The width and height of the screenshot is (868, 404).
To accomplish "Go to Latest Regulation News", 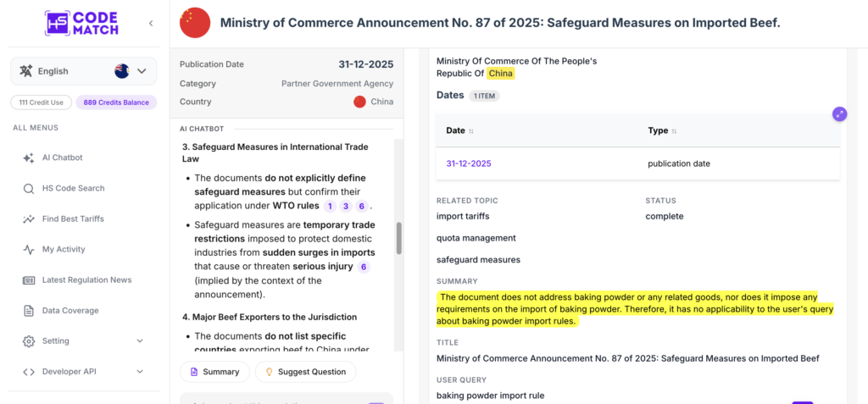I will pos(87,280).
